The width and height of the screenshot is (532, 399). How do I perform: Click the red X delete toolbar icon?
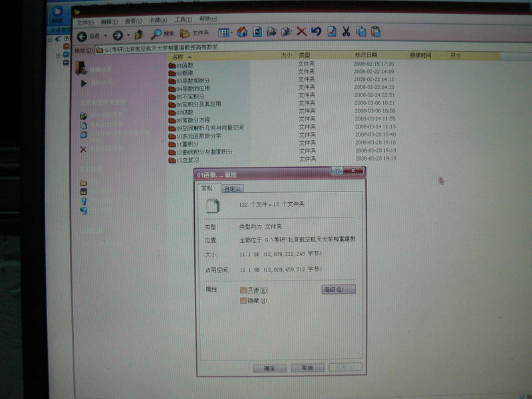(x=301, y=31)
